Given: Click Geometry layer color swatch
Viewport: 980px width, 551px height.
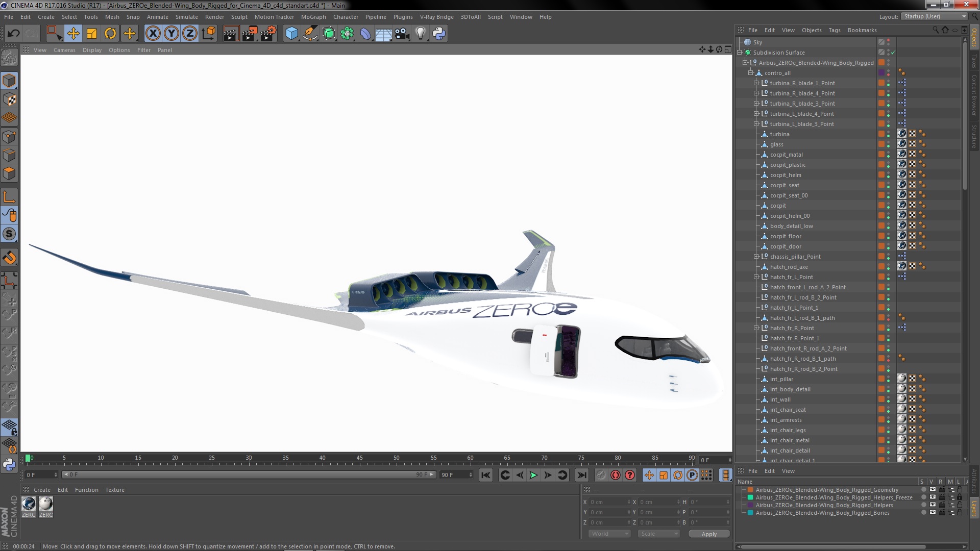Looking at the screenshot, I should [750, 490].
